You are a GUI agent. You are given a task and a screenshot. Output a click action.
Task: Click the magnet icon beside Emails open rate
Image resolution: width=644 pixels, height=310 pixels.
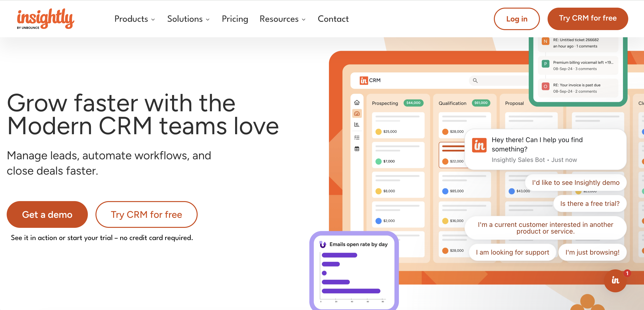[323, 245]
